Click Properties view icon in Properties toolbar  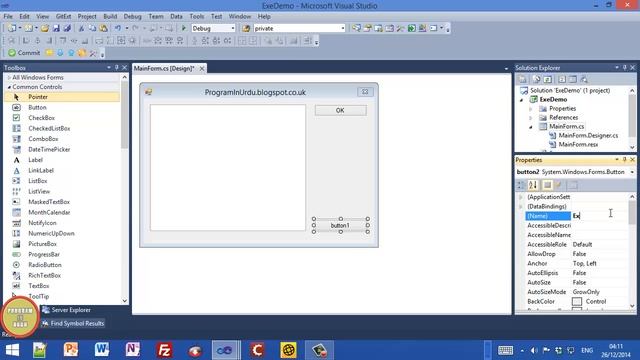pyautogui.click(x=547, y=185)
